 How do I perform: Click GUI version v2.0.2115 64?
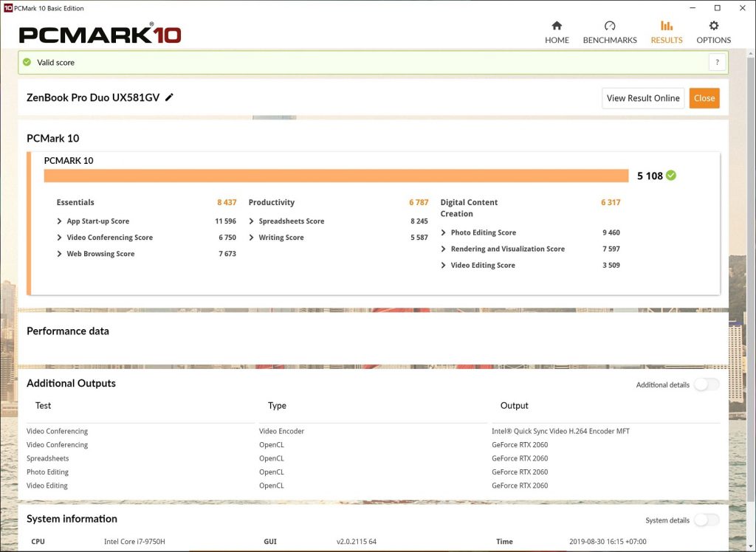click(357, 542)
